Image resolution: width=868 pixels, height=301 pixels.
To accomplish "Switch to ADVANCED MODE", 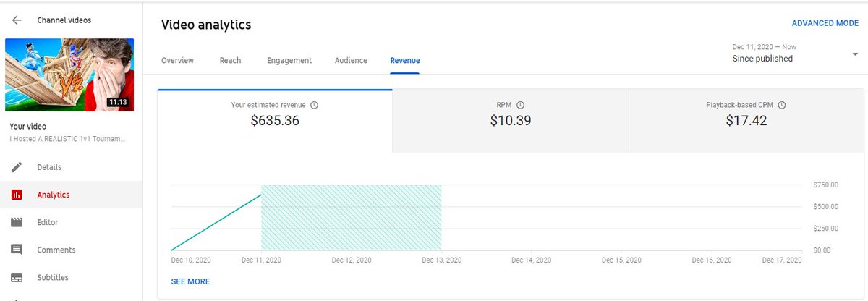I will click(x=825, y=23).
